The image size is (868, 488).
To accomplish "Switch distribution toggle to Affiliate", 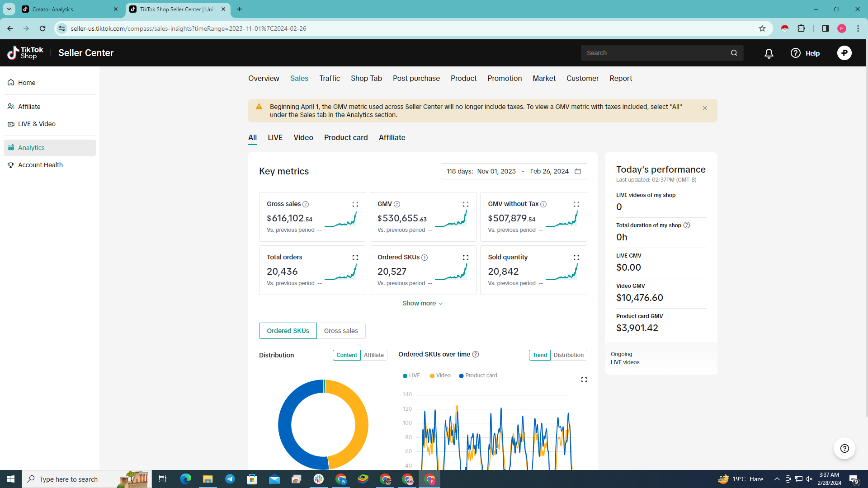I will [x=373, y=355].
